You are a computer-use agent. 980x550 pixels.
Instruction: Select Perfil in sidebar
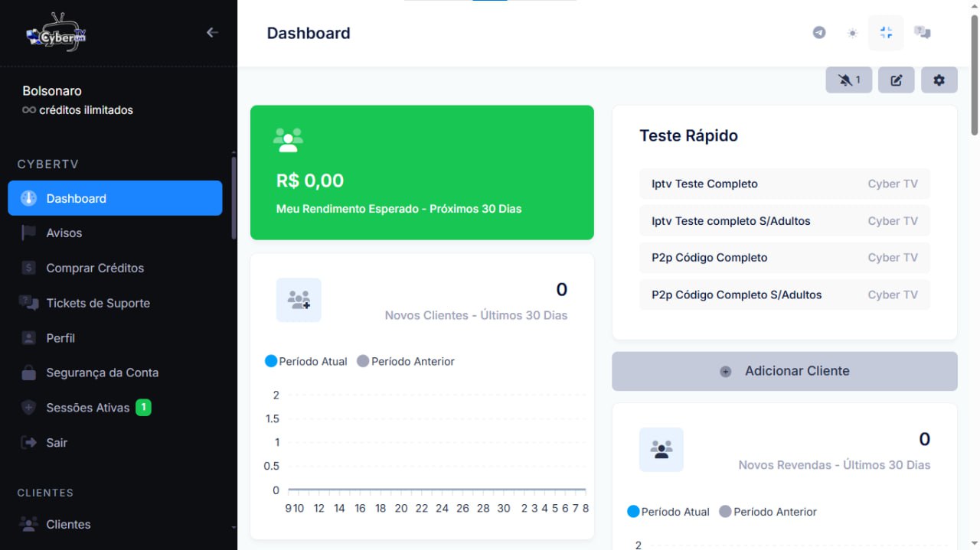point(60,338)
